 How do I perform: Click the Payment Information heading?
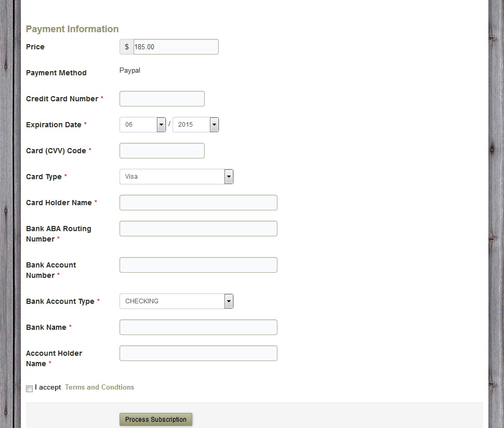(72, 29)
